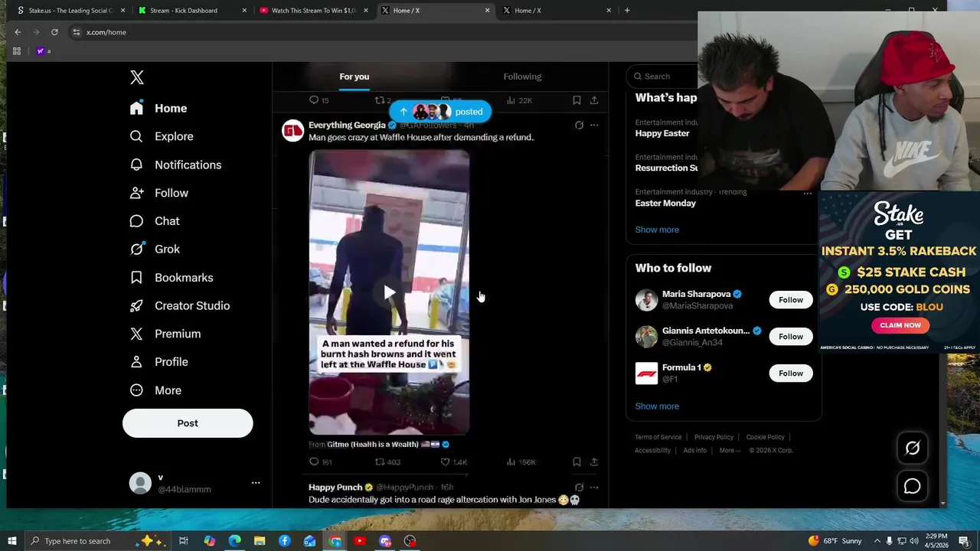The width and height of the screenshot is (980, 551).
Task: Reply icon with 15 on top post
Action: (x=318, y=100)
